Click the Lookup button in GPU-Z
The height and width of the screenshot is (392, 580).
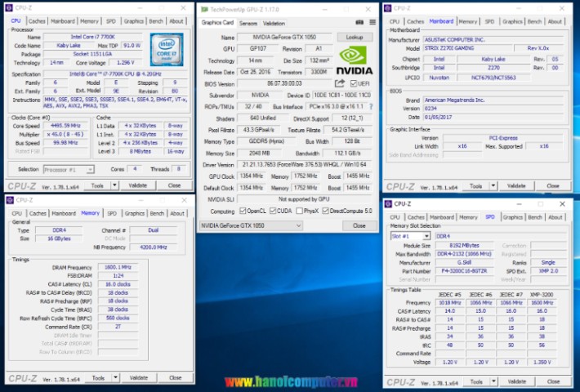coord(355,38)
